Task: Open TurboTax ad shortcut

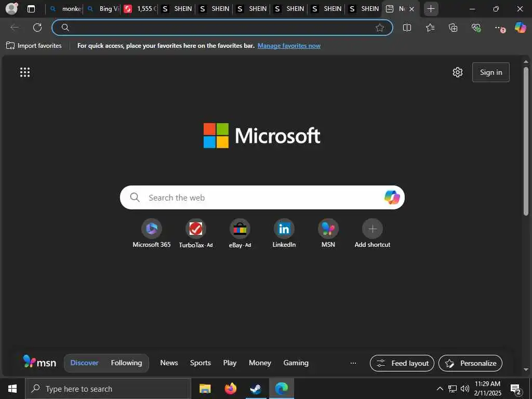Action: tap(196, 233)
